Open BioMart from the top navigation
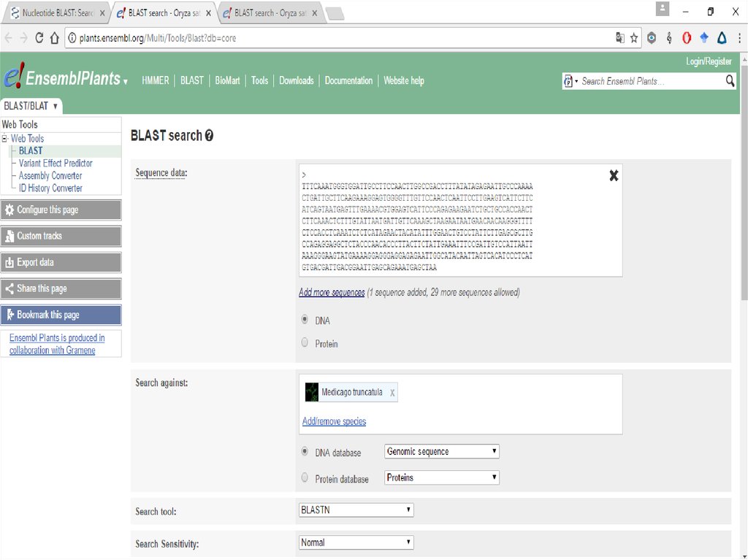 click(x=227, y=81)
